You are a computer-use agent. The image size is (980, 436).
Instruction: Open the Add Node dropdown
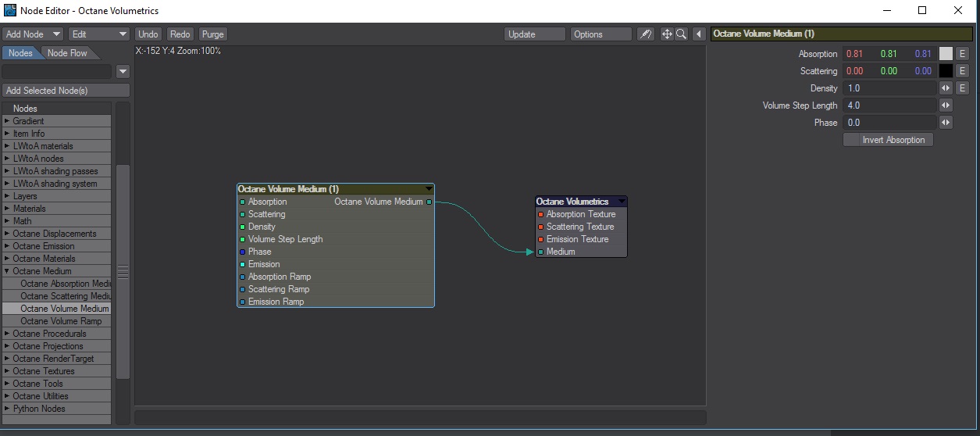32,34
